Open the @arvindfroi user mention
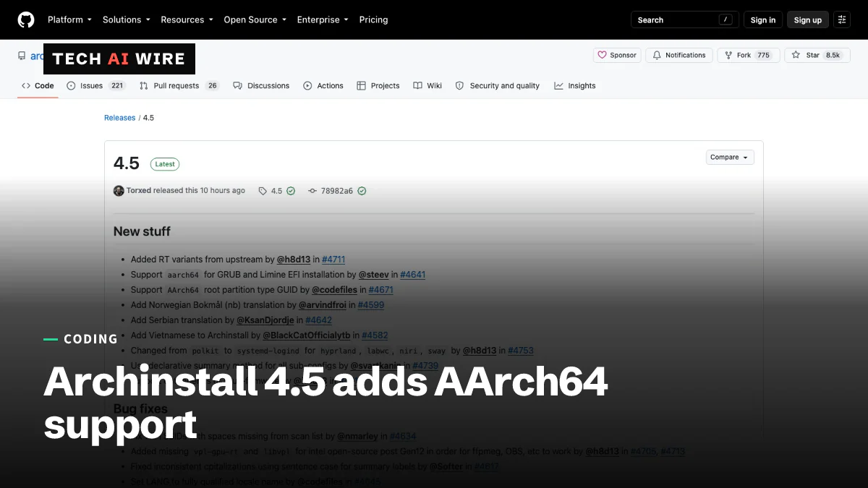Viewport: 868px width, 488px height. pos(323,305)
